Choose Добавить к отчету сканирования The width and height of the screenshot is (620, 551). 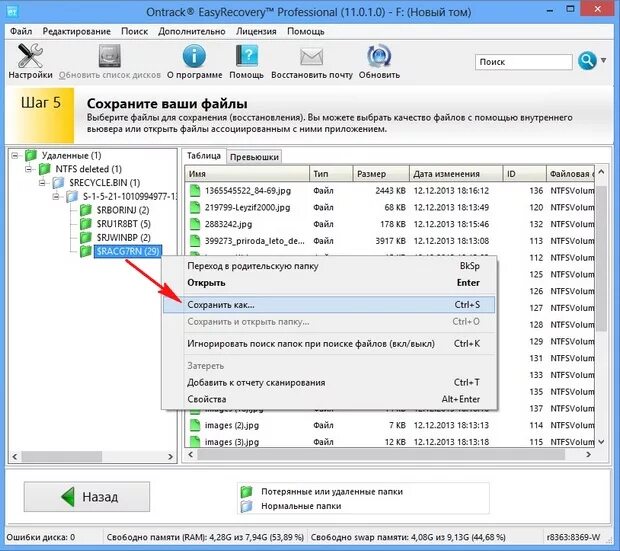pos(329,382)
